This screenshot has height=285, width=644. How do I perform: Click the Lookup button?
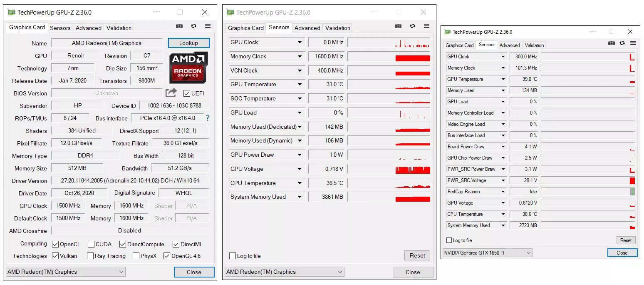(x=188, y=43)
